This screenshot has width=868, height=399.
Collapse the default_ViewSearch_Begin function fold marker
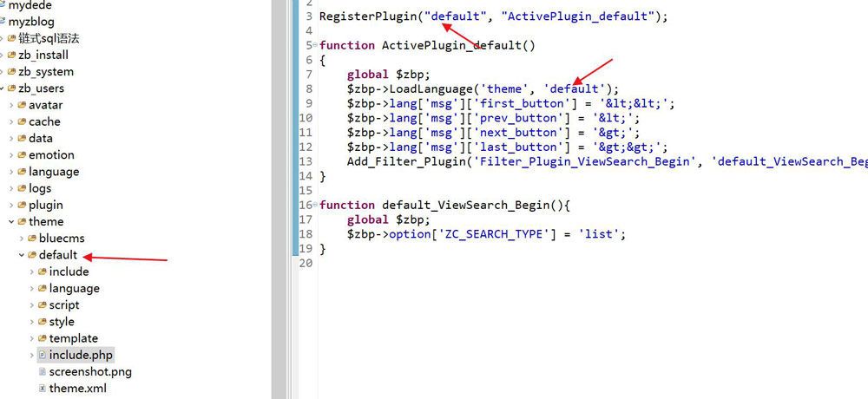point(315,205)
